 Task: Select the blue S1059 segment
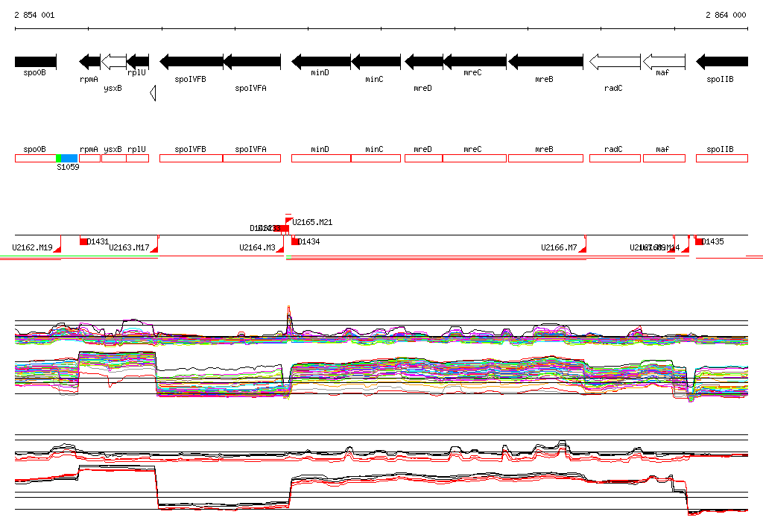69,158
